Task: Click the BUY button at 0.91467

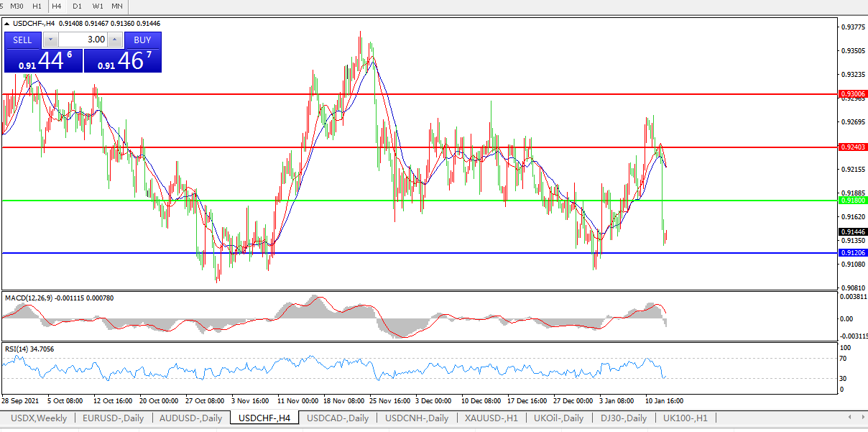Action: [142, 40]
